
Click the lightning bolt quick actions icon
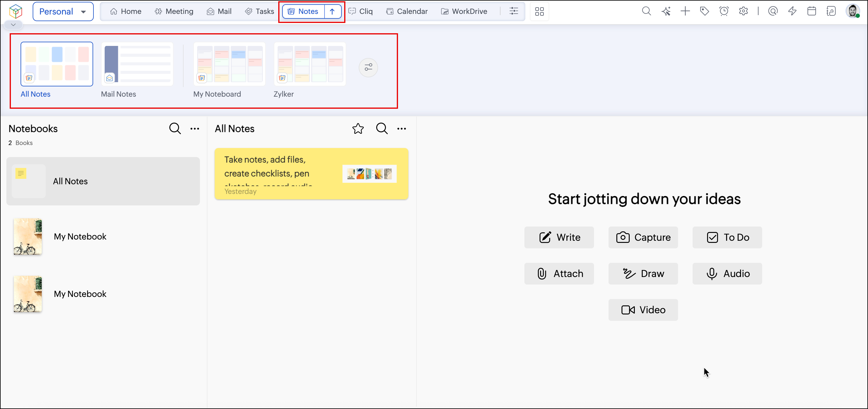tap(792, 11)
